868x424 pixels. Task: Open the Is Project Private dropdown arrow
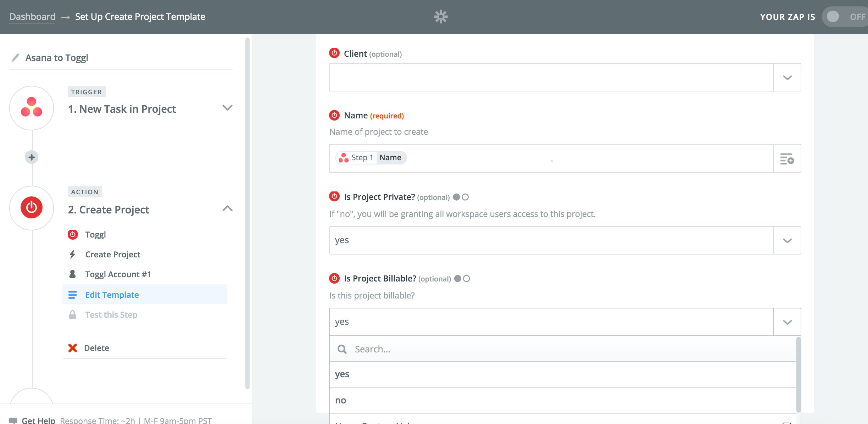coord(787,240)
